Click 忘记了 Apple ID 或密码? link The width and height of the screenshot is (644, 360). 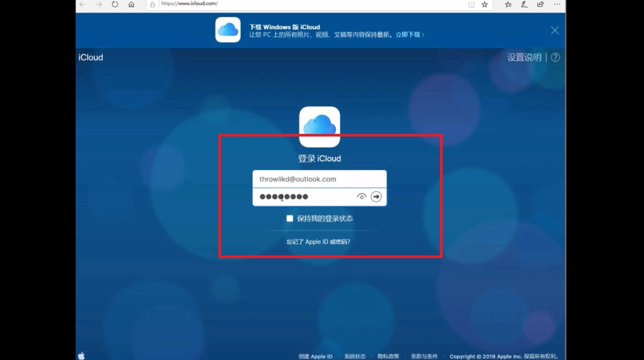pyautogui.click(x=318, y=242)
